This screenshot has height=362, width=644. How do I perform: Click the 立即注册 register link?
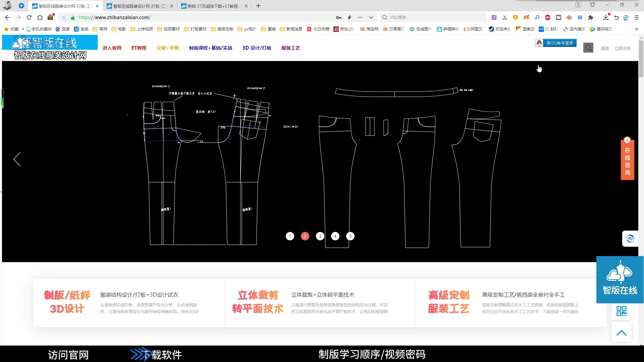[x=623, y=49]
